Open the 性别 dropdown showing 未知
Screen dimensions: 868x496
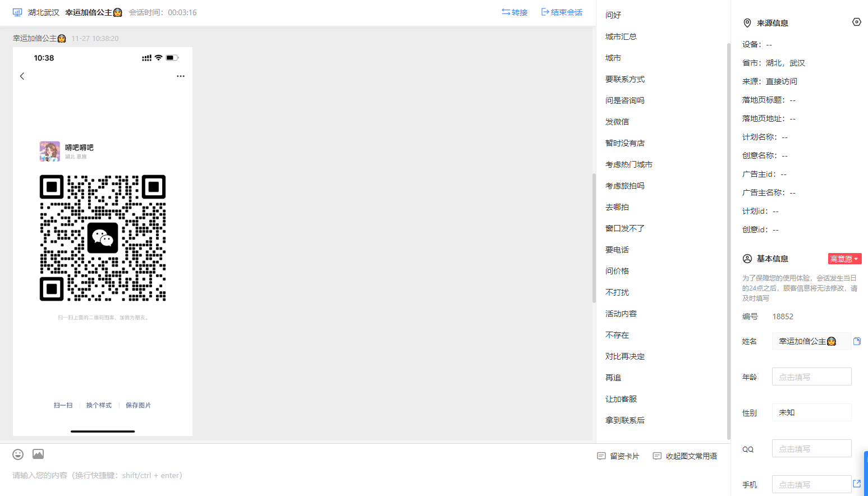811,412
